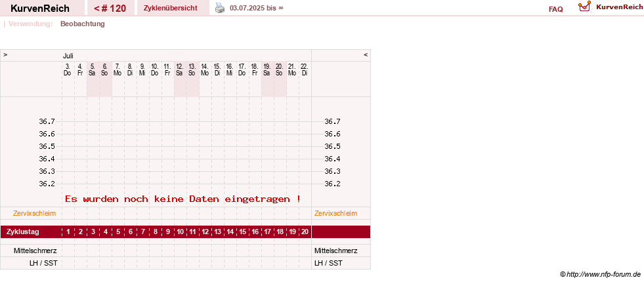644x282 pixels.
Task: Select the date column 18. Fr
Action: click(x=255, y=70)
